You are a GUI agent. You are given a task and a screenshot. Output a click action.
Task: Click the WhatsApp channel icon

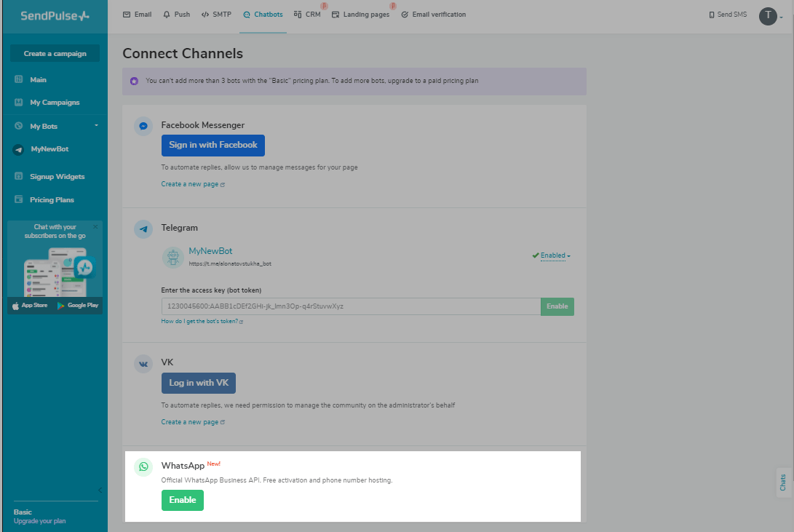pos(143,467)
